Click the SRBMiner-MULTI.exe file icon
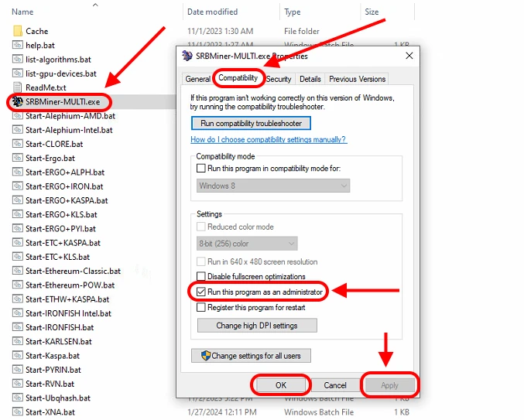Screen dimensions: 524x420 click(x=19, y=102)
